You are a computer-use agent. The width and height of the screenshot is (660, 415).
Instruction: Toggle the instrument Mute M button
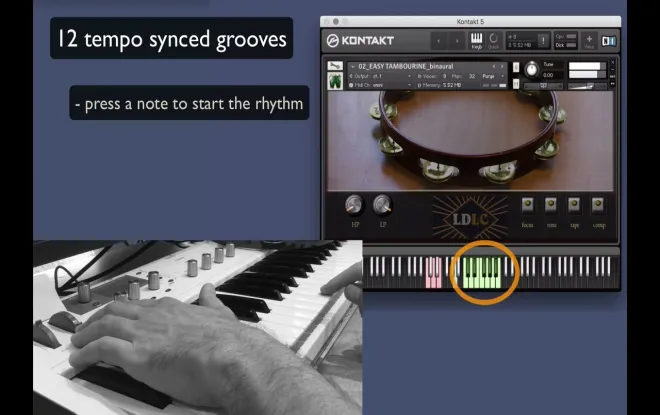[x=516, y=84]
